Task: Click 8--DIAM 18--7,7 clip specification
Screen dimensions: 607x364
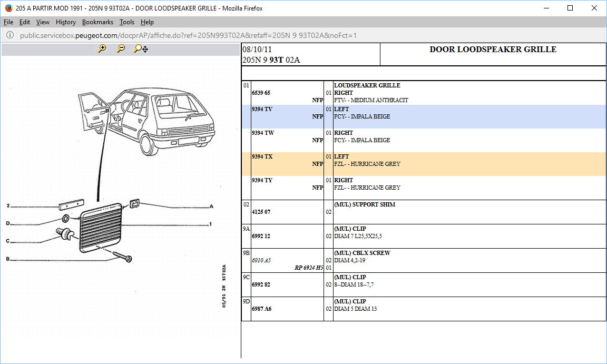Action: click(354, 284)
